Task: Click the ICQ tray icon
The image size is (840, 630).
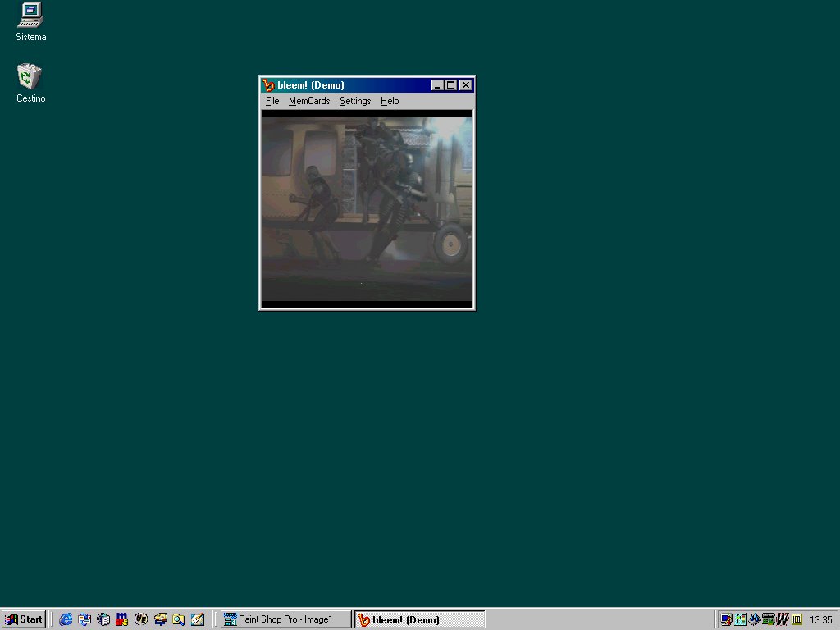Action: click(797, 620)
